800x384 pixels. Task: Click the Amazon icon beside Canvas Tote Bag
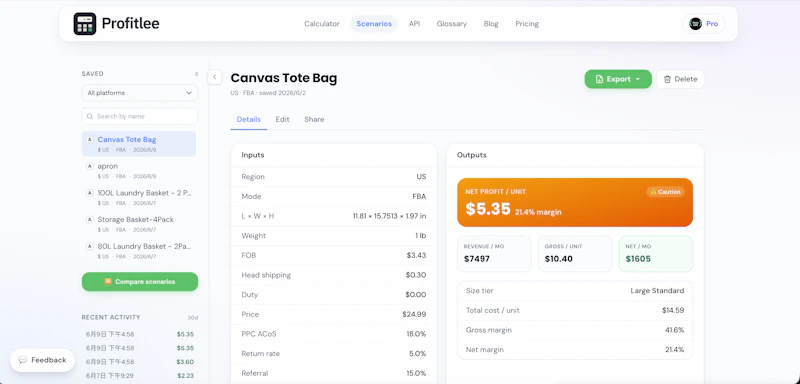click(90, 139)
